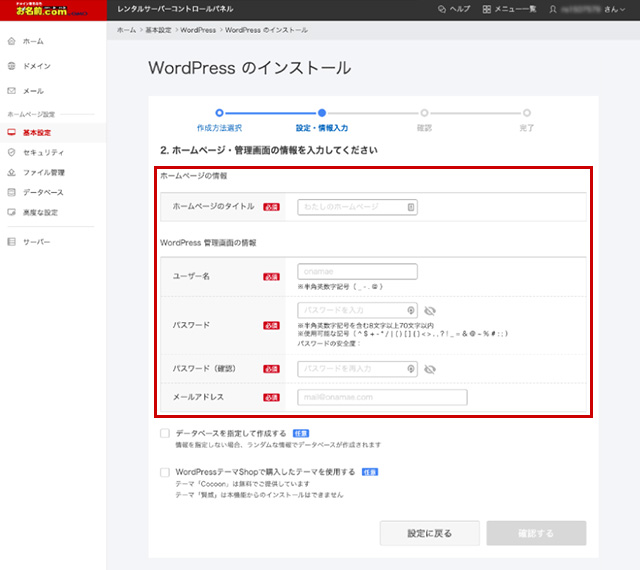Click the 作成方法選択 step marker
Screen dimensions: 640x570
(219, 113)
